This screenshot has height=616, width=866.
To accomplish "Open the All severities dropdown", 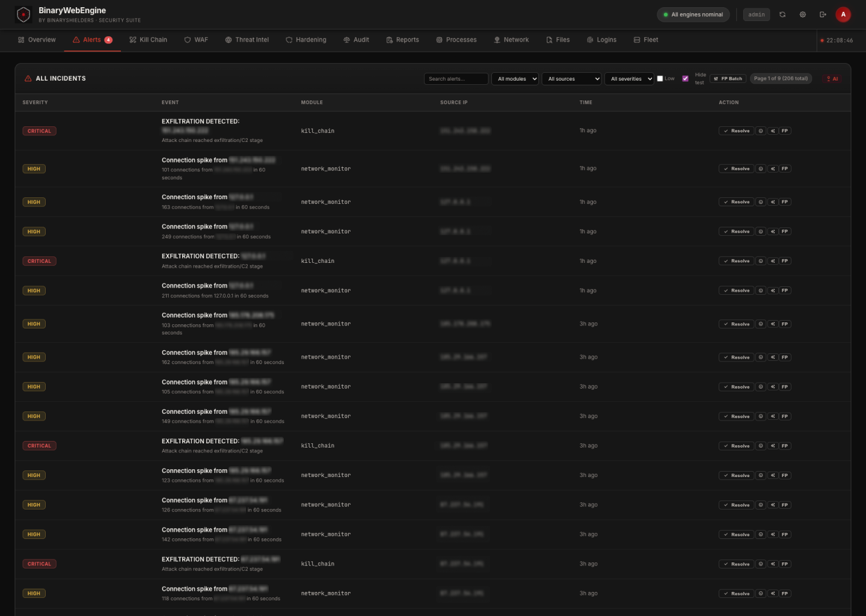I will (629, 79).
